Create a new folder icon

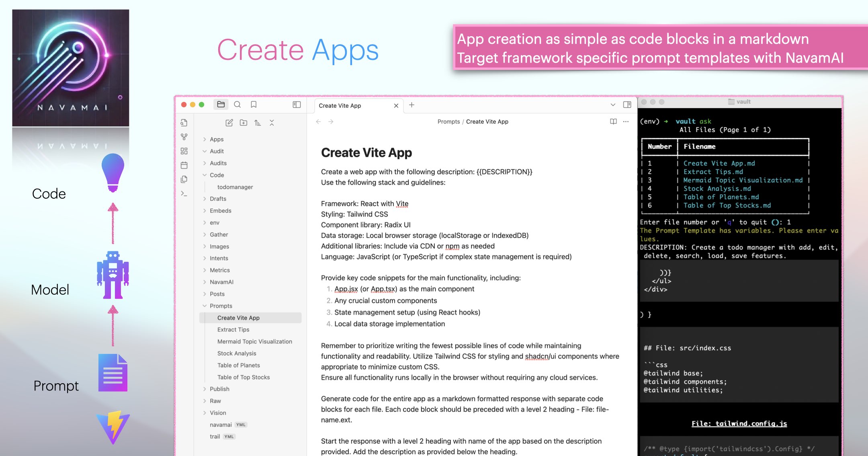[x=244, y=123]
